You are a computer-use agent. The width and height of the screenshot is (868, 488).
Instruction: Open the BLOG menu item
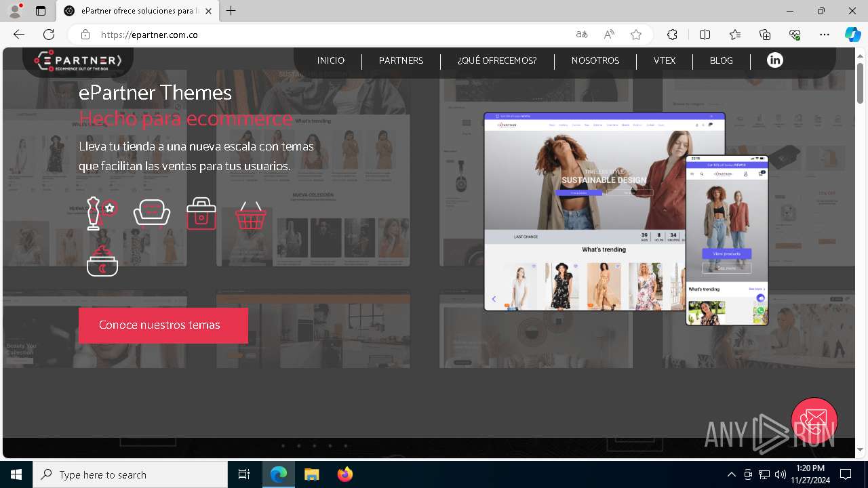pos(722,61)
